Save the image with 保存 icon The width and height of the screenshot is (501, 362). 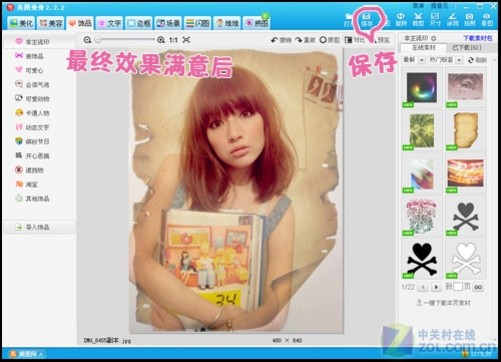[x=367, y=20]
